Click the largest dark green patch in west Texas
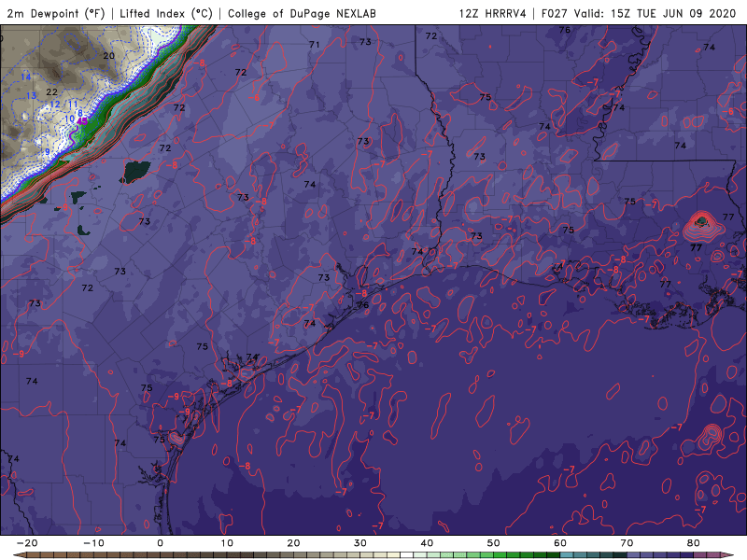The height and width of the screenshot is (560, 747). [135, 172]
